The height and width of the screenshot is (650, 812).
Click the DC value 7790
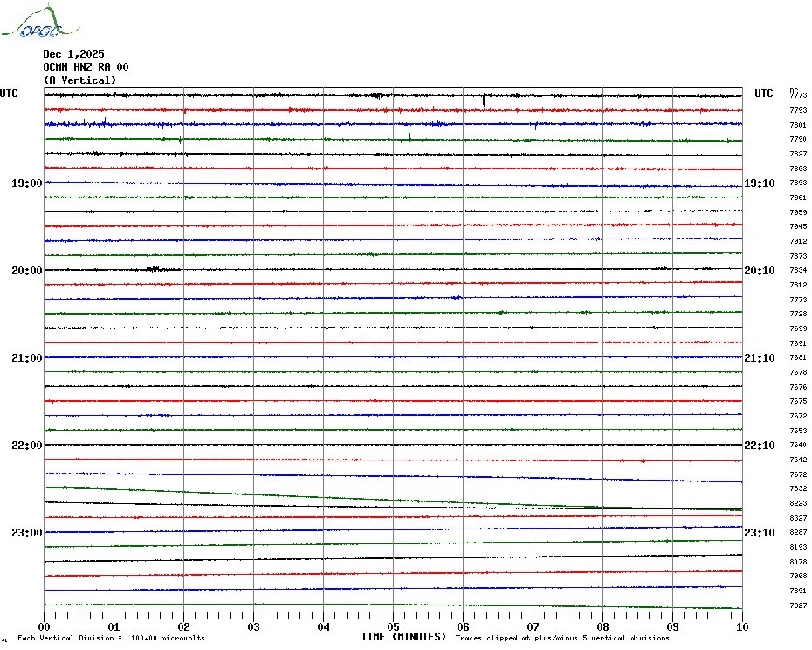pyautogui.click(x=798, y=140)
